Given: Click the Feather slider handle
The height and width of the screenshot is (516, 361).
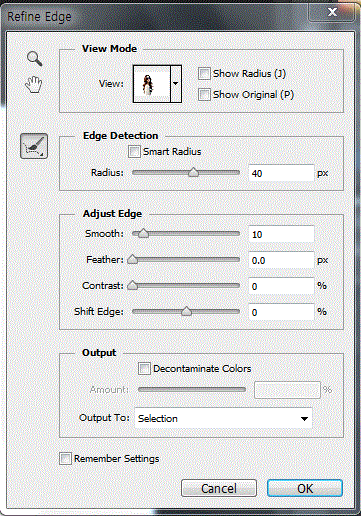Looking at the screenshot, I should [133, 259].
